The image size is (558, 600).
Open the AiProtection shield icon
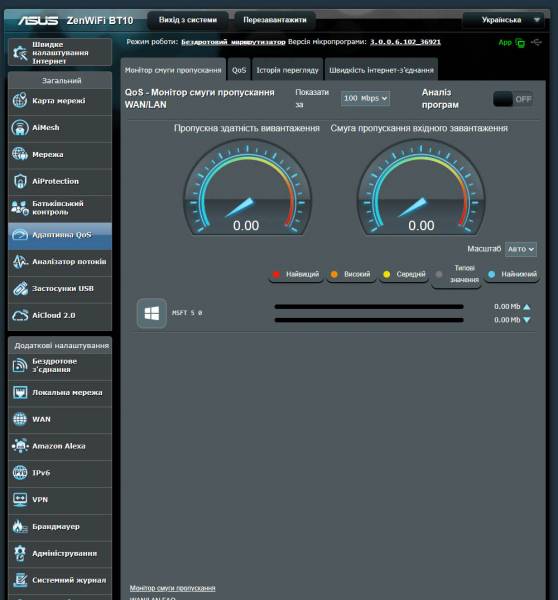(20, 181)
